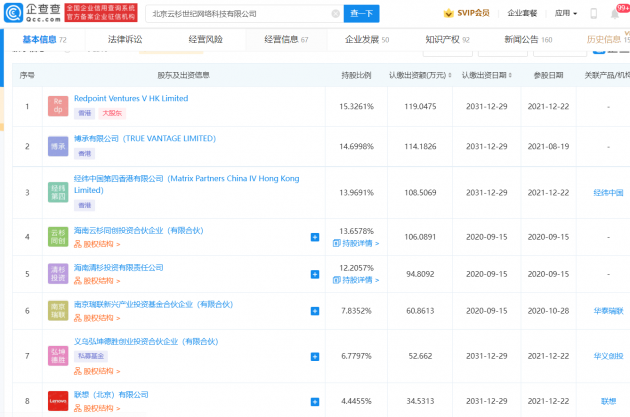Open SVIP会员 link
The height and width of the screenshot is (417, 630).
click(x=473, y=13)
